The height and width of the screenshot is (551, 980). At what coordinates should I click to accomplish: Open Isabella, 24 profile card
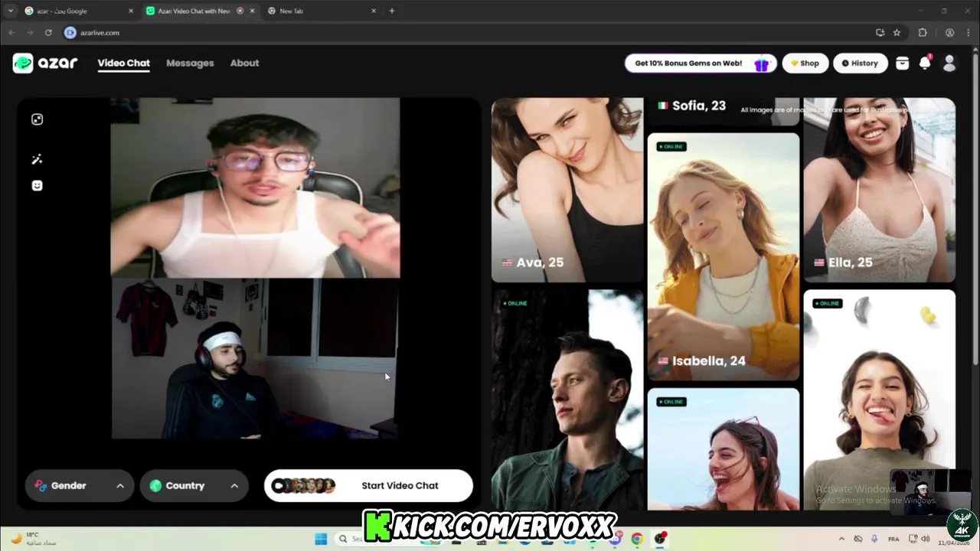click(723, 256)
